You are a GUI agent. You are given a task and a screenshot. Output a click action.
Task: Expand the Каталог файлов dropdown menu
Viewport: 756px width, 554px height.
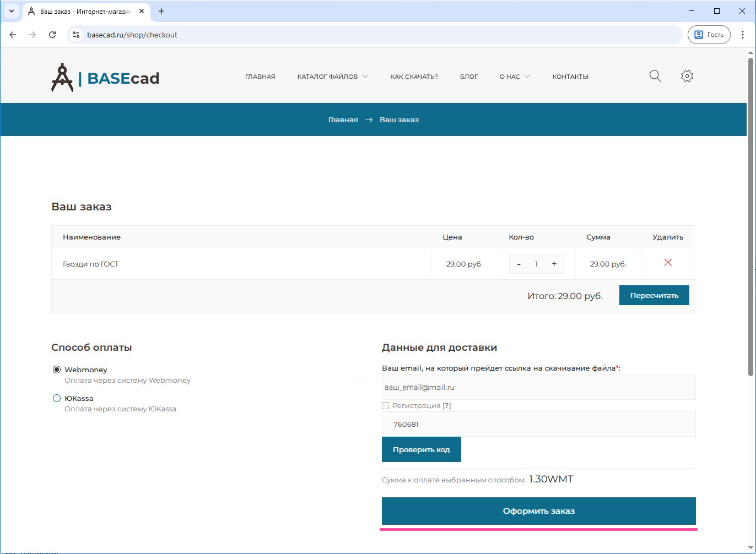coord(332,77)
